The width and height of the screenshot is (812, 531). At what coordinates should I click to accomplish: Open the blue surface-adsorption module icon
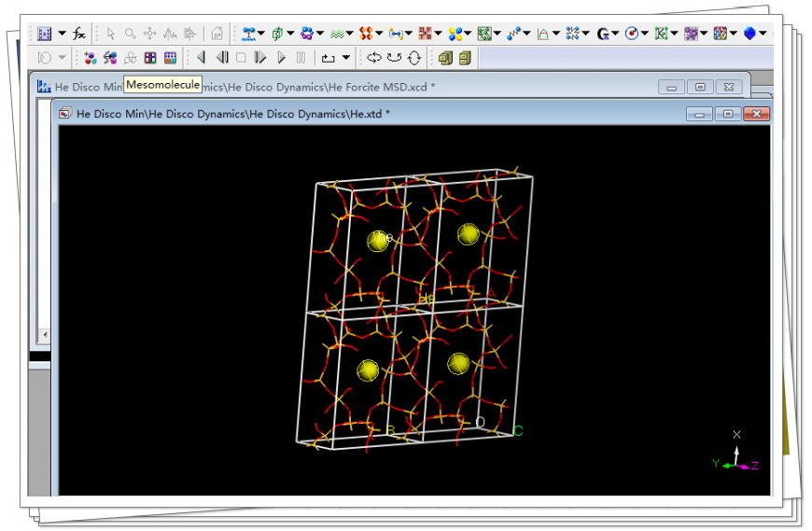(x=249, y=34)
